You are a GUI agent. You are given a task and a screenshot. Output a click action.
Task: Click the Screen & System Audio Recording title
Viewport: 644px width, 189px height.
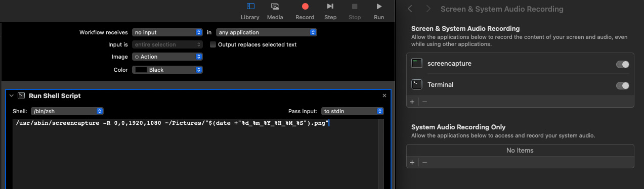502,9
